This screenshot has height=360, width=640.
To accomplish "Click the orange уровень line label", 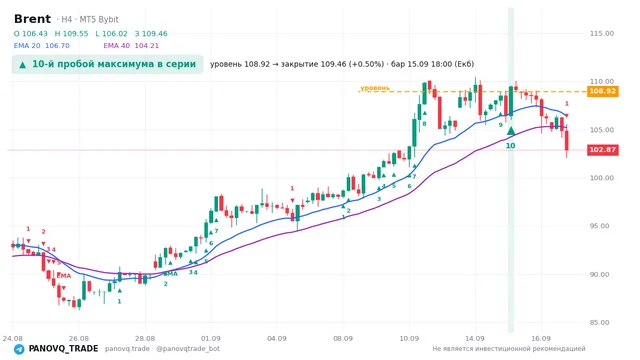I will (x=375, y=88).
